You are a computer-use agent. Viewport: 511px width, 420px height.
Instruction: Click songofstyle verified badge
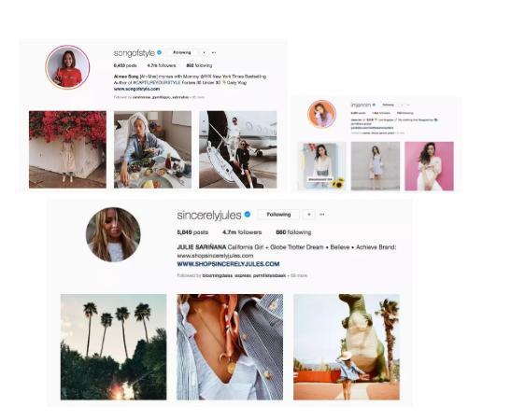pyautogui.click(x=160, y=52)
